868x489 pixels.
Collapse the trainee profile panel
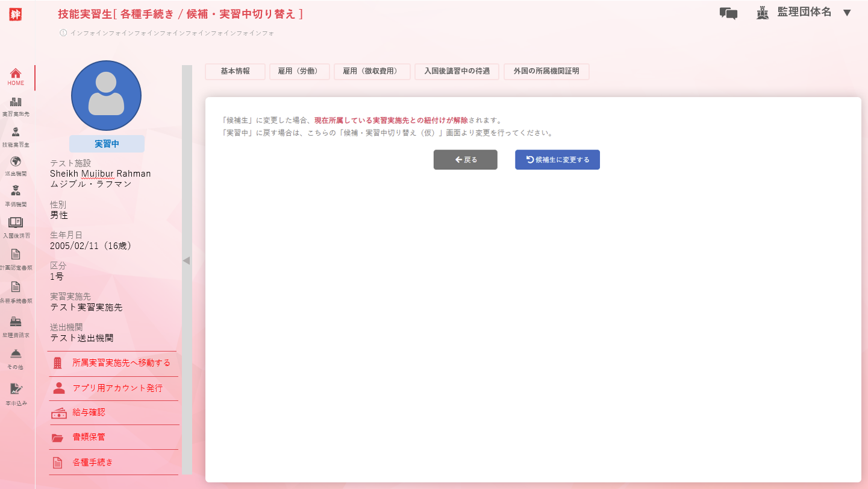pos(187,260)
